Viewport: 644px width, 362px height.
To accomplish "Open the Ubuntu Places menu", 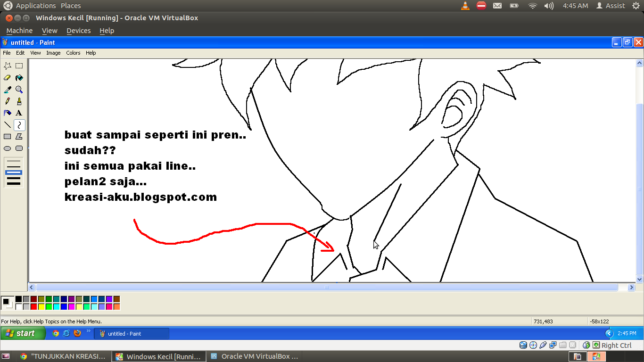I will (x=71, y=6).
